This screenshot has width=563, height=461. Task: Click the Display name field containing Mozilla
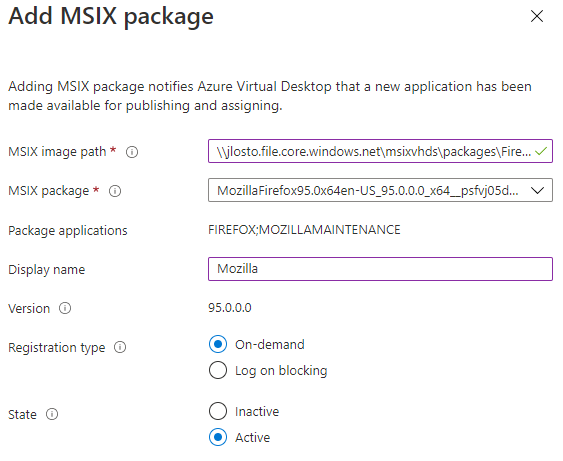tap(380, 269)
